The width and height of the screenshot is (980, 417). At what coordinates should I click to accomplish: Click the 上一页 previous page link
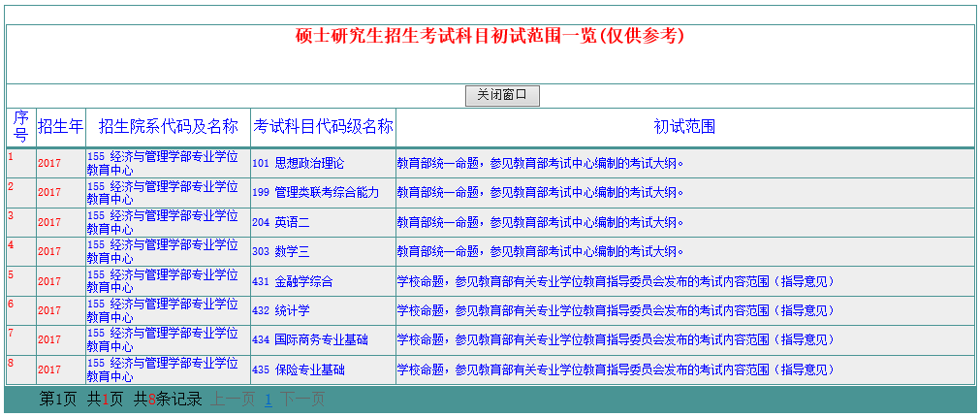(234, 399)
